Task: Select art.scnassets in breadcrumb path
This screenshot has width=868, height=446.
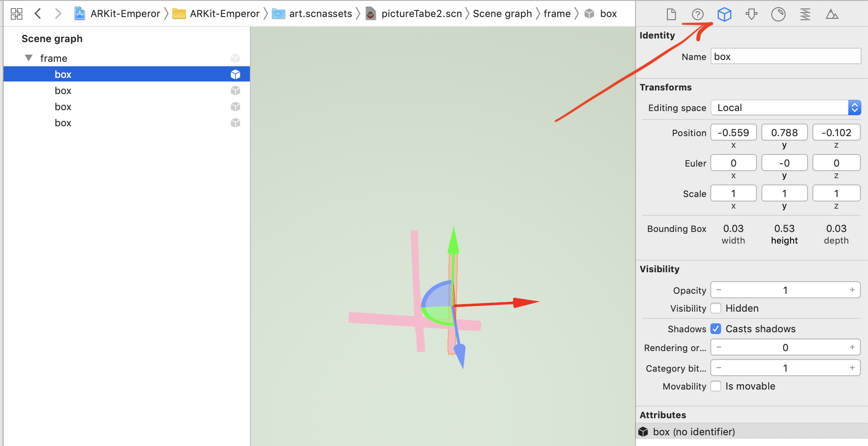Action: (320, 14)
